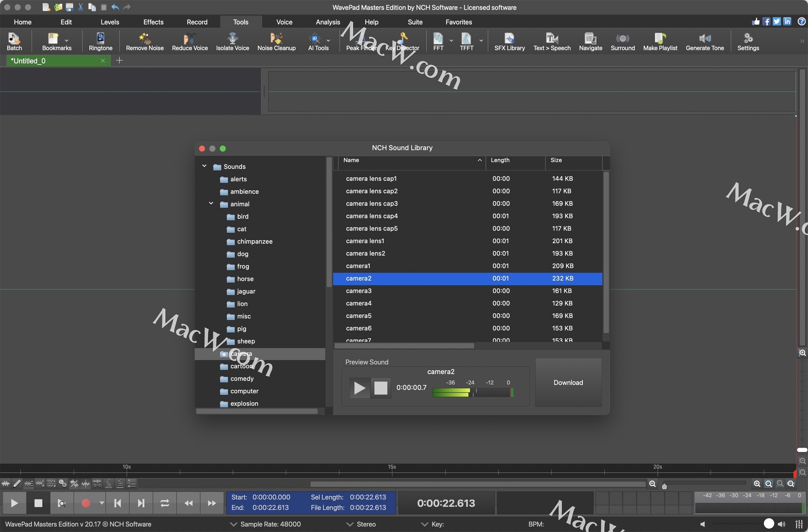Play the camera2 preview sound
808x532 pixels.
point(359,388)
